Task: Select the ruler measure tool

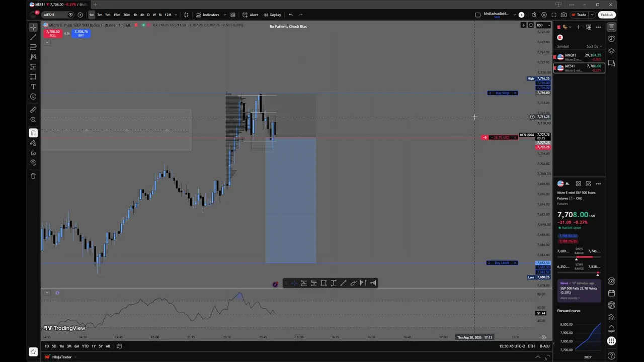Action: click(33, 110)
